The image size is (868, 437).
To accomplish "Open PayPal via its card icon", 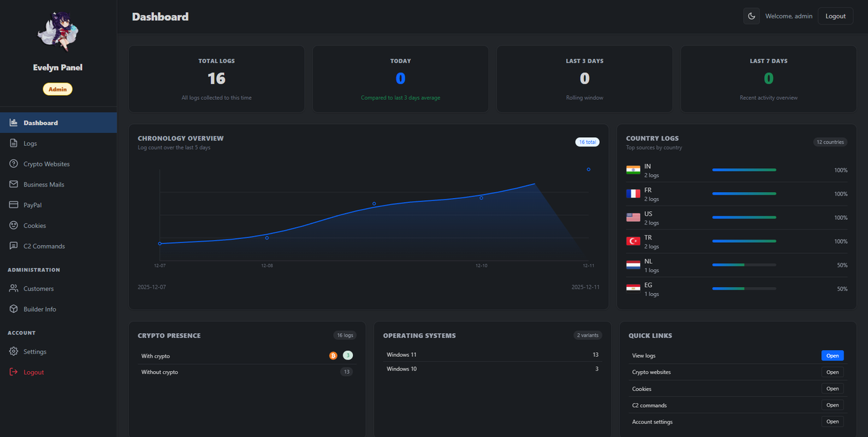I will [x=14, y=205].
